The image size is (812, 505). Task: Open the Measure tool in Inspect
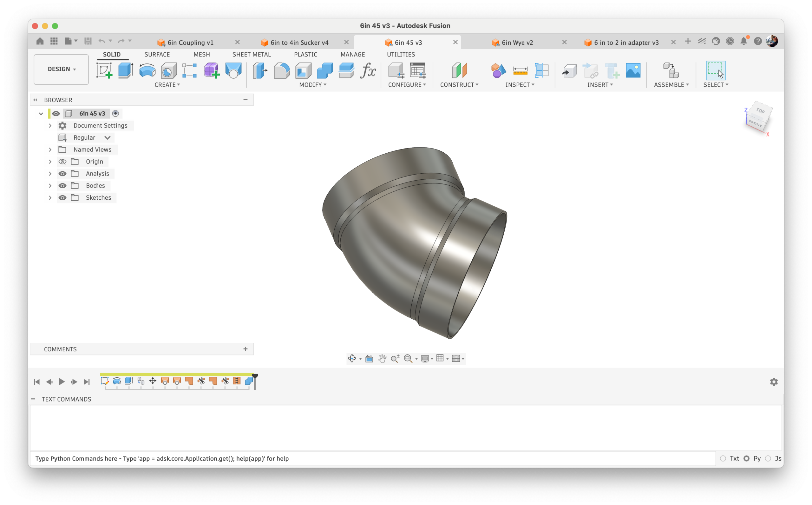(x=520, y=70)
